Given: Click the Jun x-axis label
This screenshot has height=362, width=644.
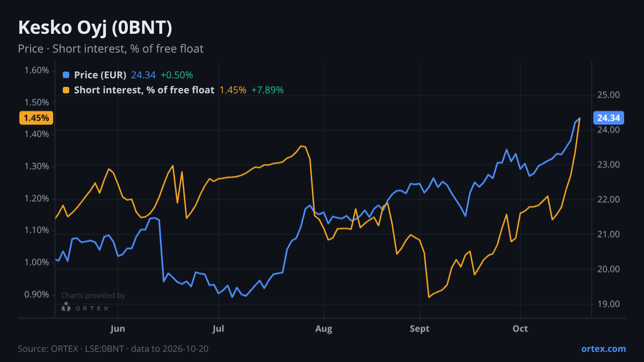Looking at the screenshot, I should tap(118, 328).
